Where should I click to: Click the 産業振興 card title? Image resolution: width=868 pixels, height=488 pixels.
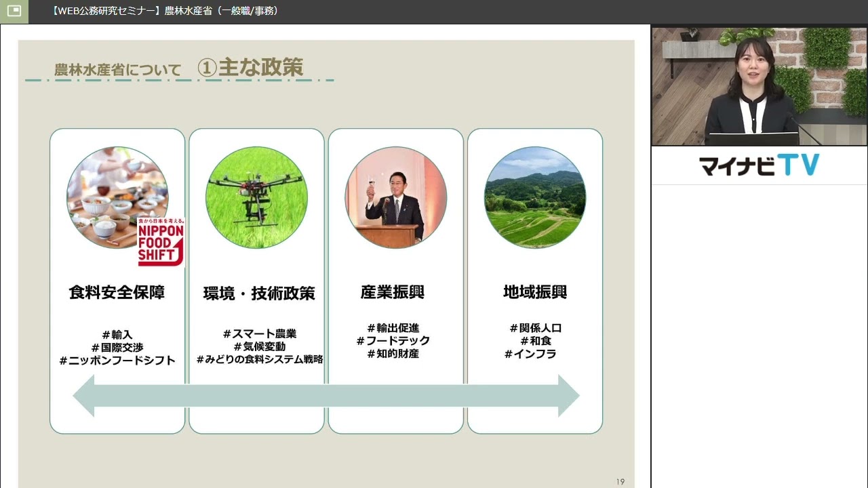(x=393, y=292)
